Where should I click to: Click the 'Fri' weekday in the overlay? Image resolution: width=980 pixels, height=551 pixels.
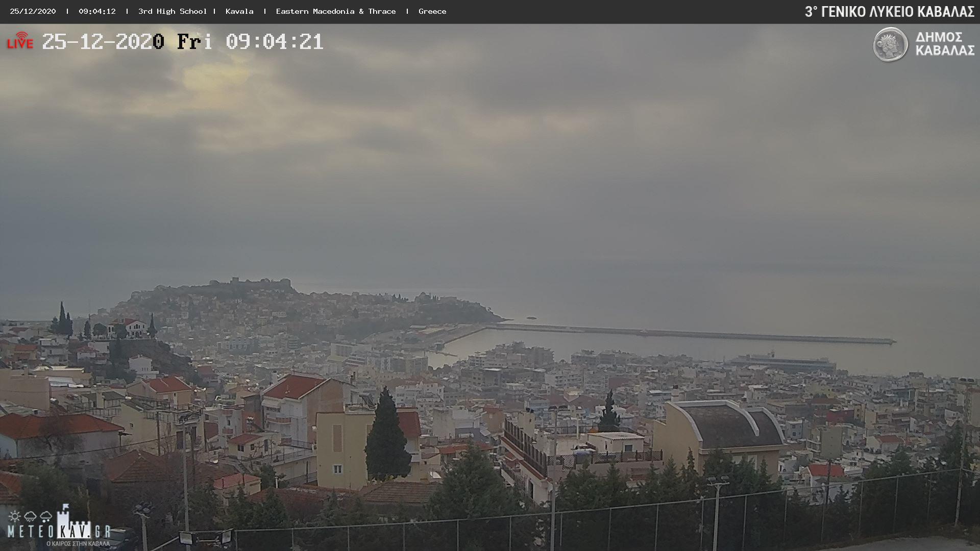(194, 41)
